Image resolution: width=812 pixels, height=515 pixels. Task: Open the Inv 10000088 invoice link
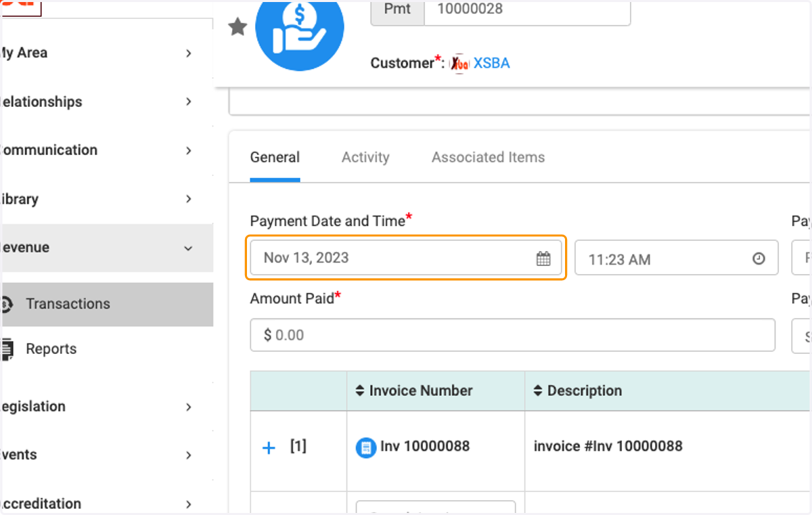pyautogui.click(x=425, y=447)
